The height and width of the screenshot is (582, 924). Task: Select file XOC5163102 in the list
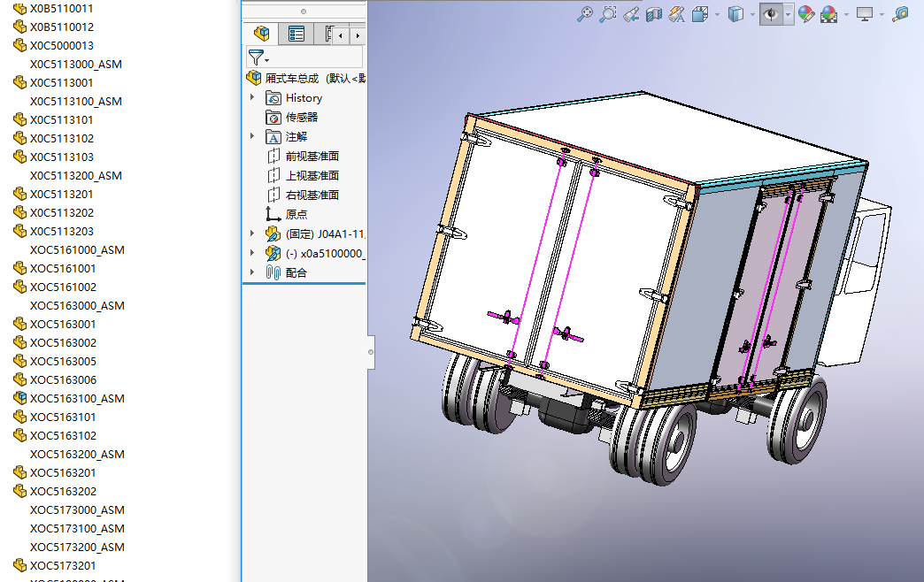pos(63,435)
